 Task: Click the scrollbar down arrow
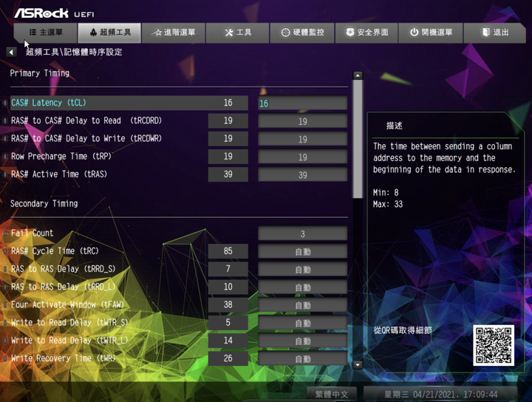click(358, 365)
